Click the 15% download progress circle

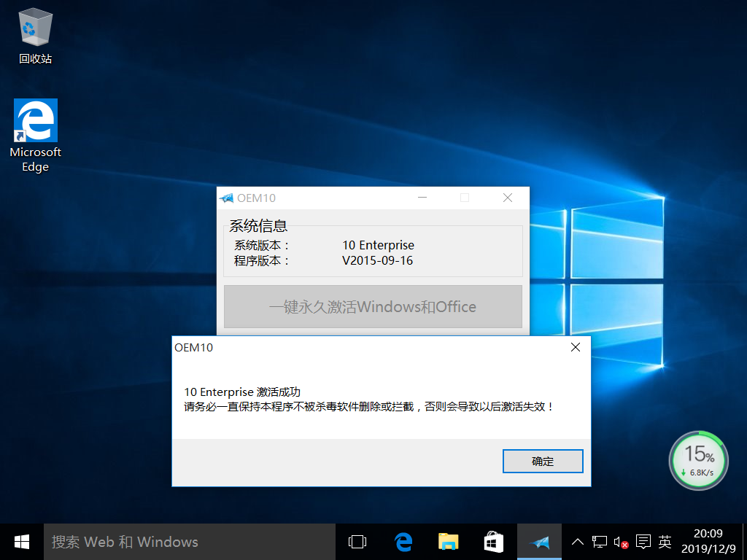pyautogui.click(x=698, y=460)
